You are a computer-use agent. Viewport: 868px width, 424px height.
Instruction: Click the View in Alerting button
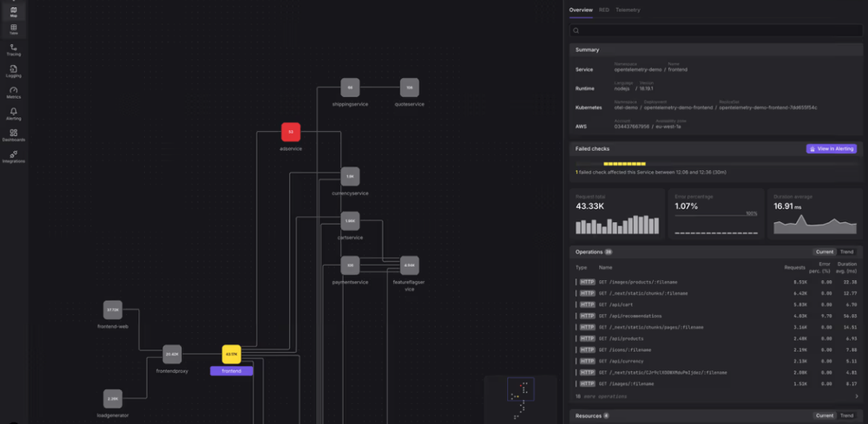[x=832, y=149]
